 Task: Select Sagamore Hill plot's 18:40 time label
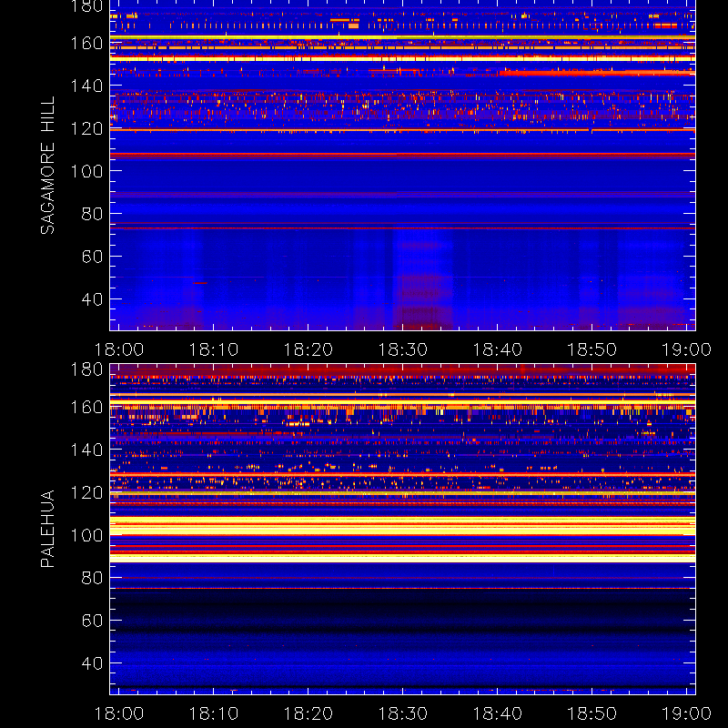[x=498, y=349]
